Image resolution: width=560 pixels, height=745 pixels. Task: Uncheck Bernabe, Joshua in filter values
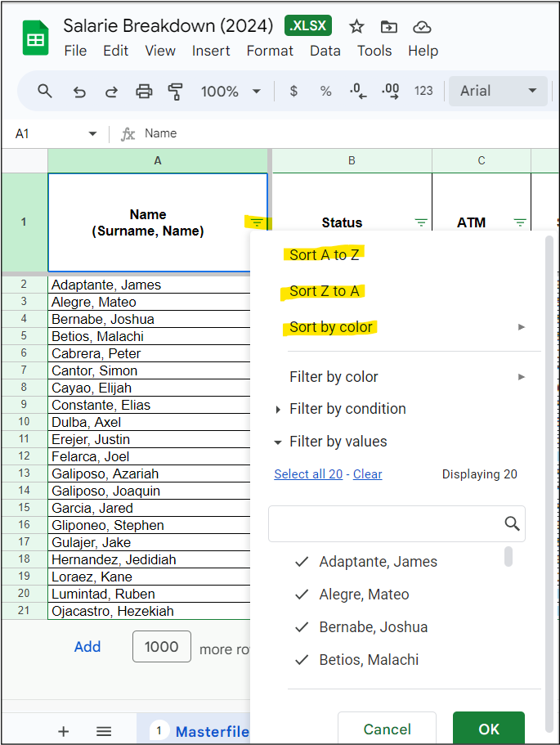click(302, 627)
